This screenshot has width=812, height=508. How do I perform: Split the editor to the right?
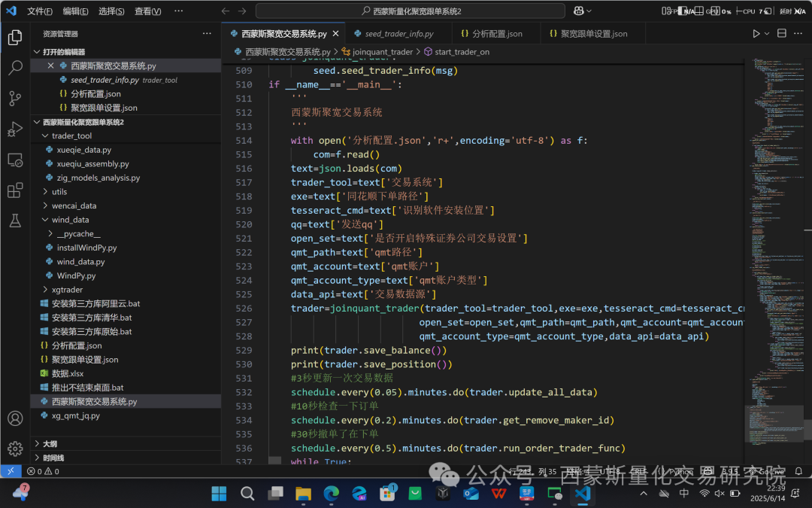[x=782, y=34]
